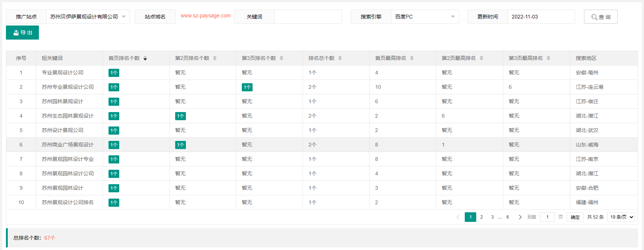This screenshot has width=644, height=250.
Task: Select keyword 苏州设计景观公司
Action: coord(63,130)
